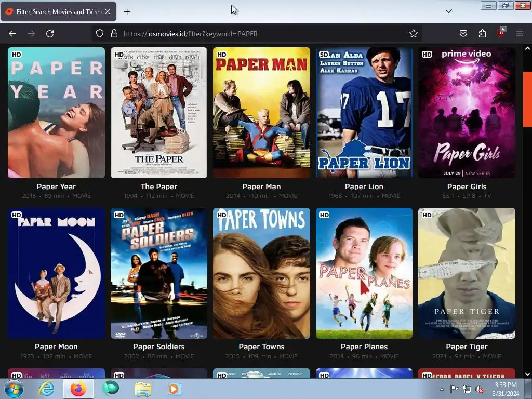Click the scrollbar up arrow

[528, 48]
